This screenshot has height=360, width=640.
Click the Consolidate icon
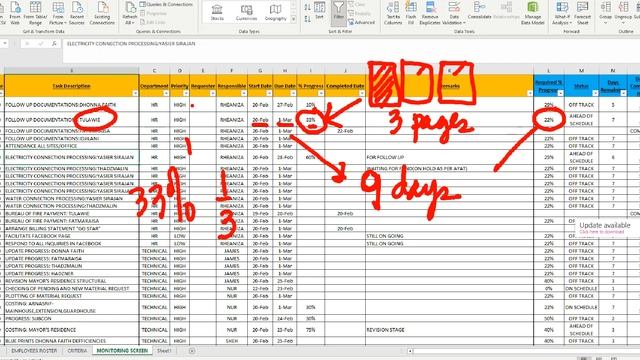[x=479, y=11]
